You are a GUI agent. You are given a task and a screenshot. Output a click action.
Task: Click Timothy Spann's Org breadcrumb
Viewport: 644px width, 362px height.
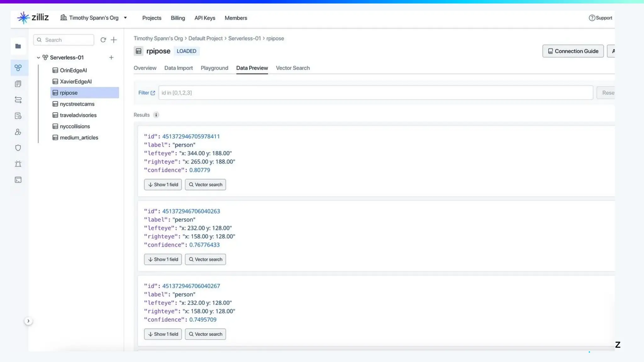click(x=158, y=38)
